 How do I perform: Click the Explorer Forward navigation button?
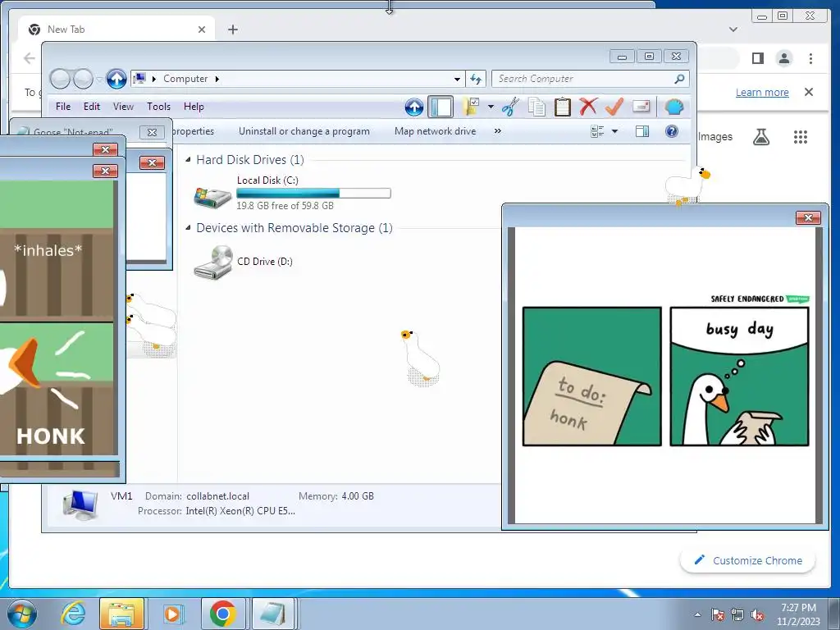(x=83, y=79)
